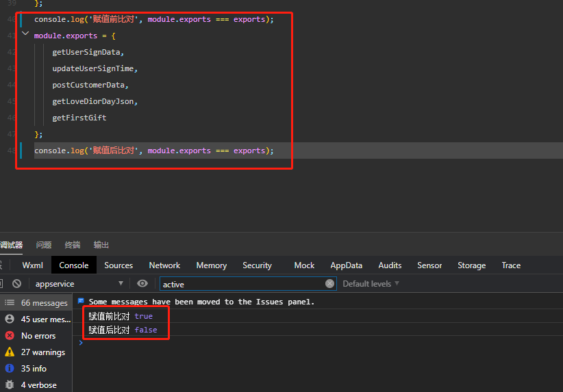Viewport: 563px width, 392px height.
Task: Click line number 48 in the gutter
Action: pos(12,151)
